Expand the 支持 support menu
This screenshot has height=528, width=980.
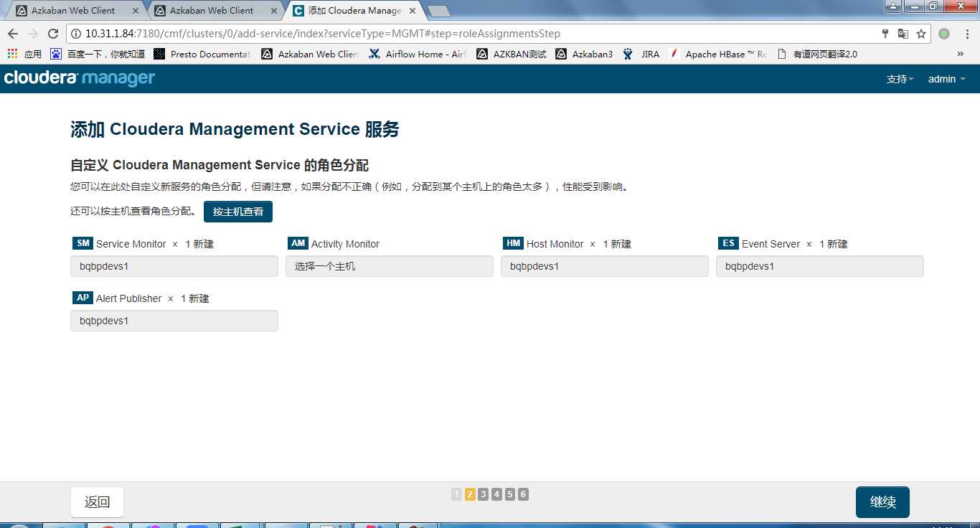pos(900,79)
